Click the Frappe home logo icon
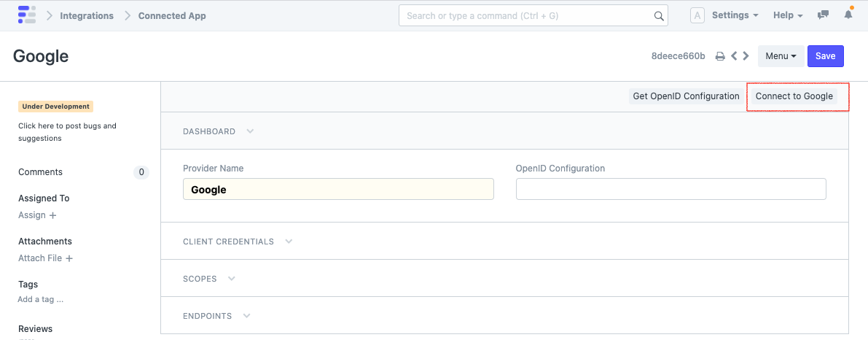 coord(27,15)
